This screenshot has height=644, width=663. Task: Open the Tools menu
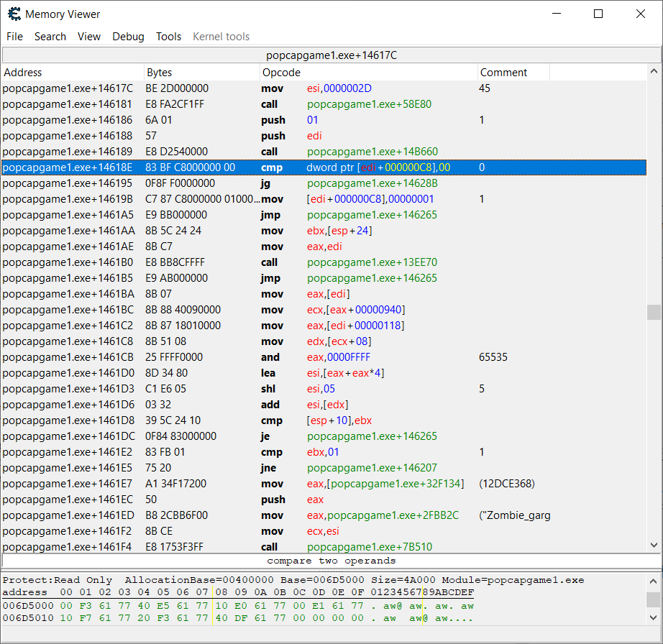click(168, 37)
